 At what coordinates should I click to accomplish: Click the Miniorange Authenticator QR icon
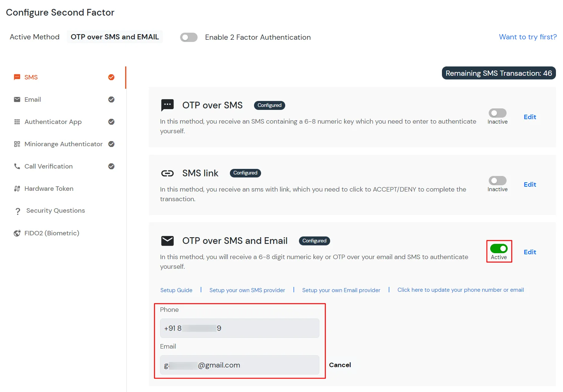17,144
